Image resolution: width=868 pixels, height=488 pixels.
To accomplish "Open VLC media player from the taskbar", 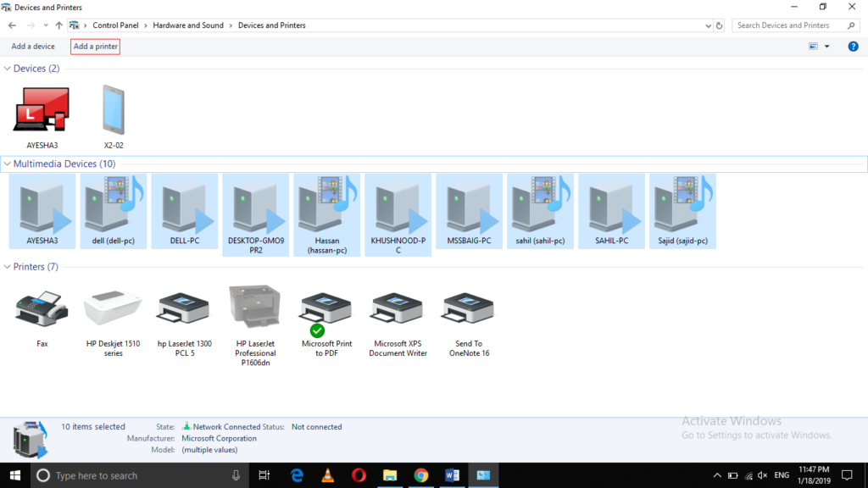I will 328,475.
